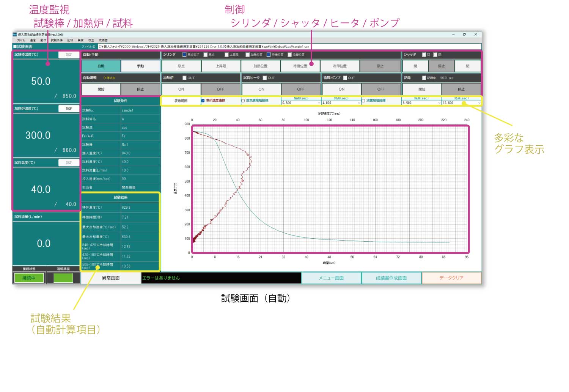Toggle the 蒸気膜段階接線 checkbox
This screenshot has height=392, width=569.
[x=243, y=101]
